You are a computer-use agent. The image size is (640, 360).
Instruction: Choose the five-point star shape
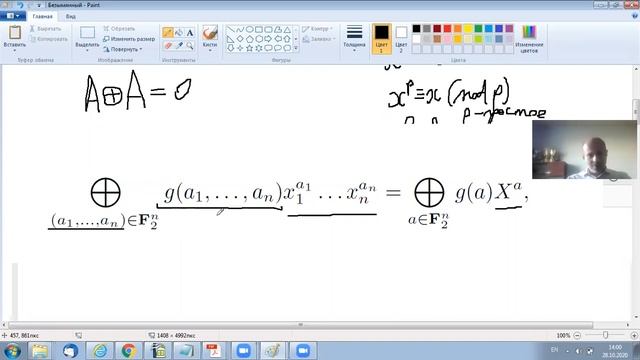pyautogui.click(x=249, y=48)
